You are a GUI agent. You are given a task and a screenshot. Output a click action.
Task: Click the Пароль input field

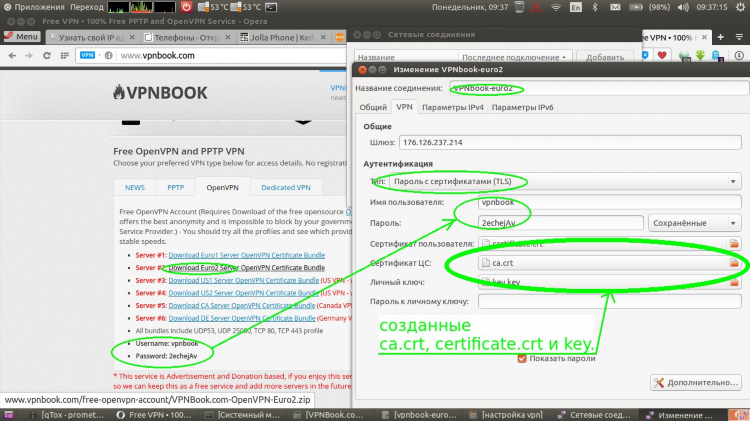[560, 223]
